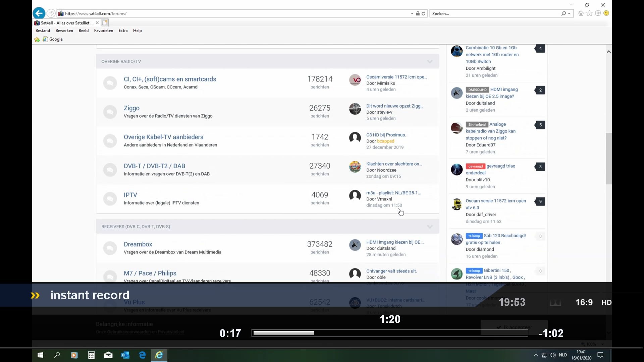
Task: Click the favorites star icon
Action: click(589, 13)
